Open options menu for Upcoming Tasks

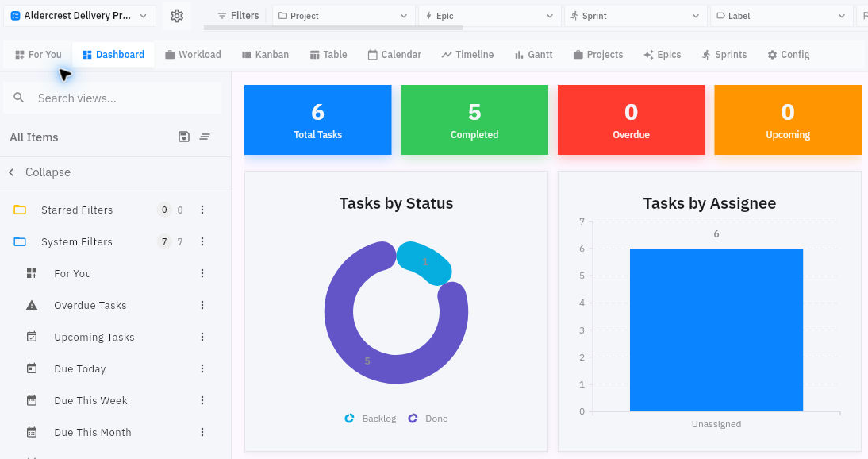(x=202, y=337)
